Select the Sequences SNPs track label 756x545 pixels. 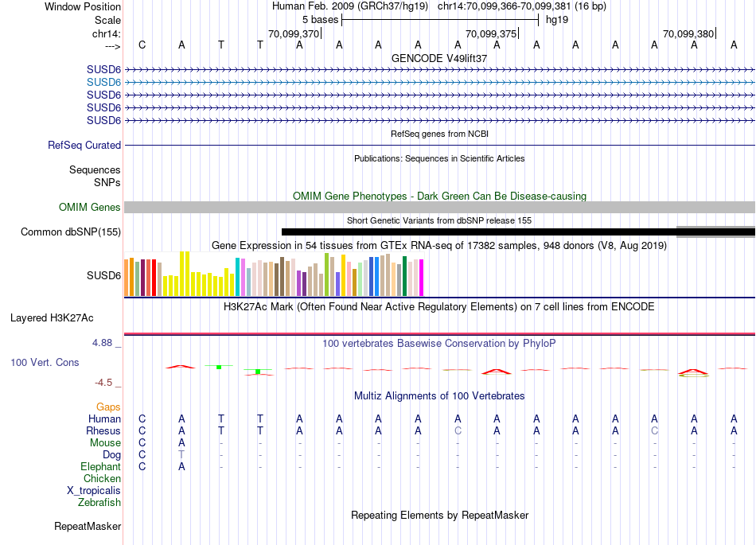(x=95, y=176)
